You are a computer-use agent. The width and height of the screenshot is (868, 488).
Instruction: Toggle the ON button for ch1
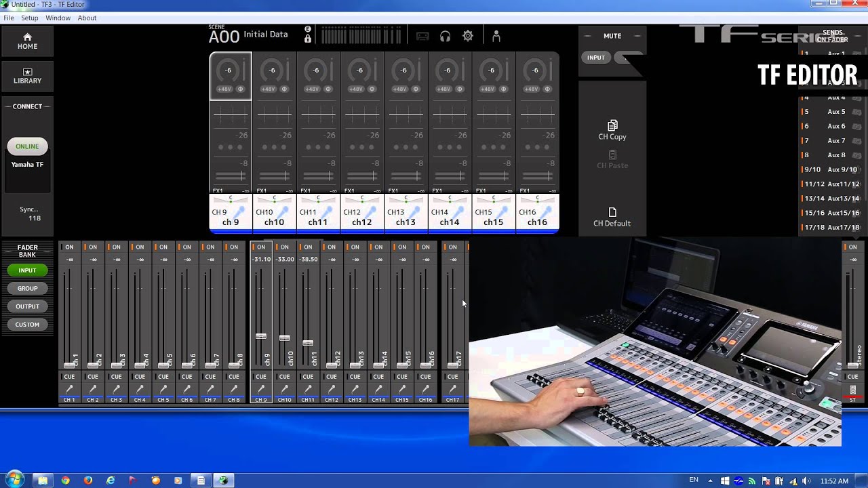point(69,247)
